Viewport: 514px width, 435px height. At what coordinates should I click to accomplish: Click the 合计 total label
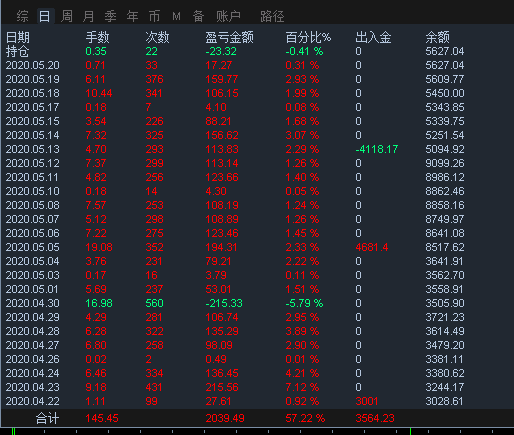point(47,418)
